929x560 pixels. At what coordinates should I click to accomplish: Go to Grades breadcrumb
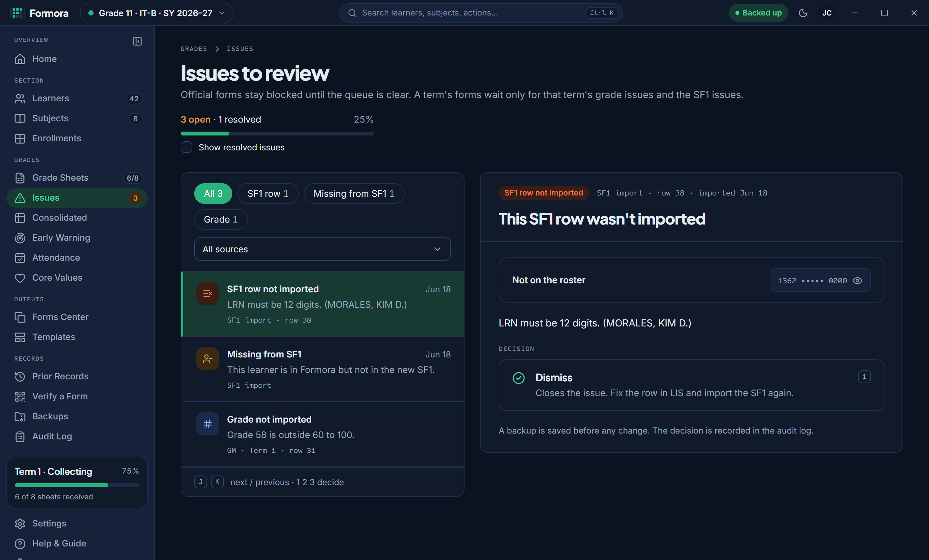(x=194, y=49)
